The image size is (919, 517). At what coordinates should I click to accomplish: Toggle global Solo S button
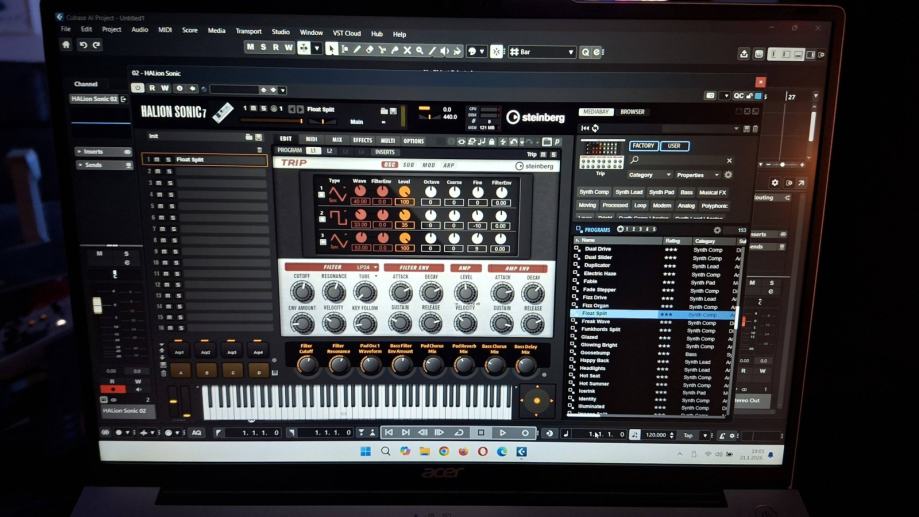point(263,47)
